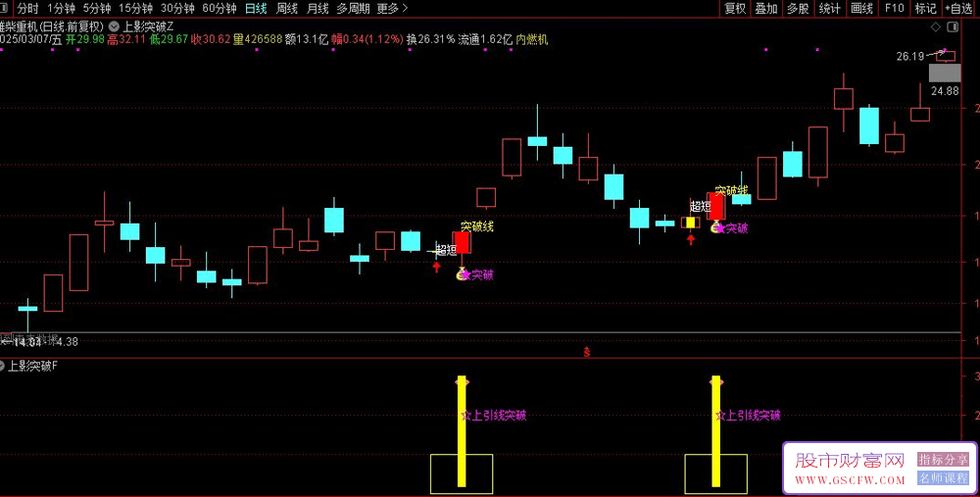Click the second 突破线 yellow label
The height and width of the screenshot is (497, 980).
tap(731, 190)
